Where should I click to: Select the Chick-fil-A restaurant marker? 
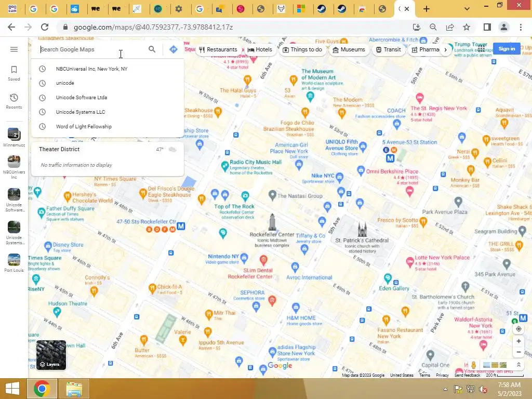click(x=152, y=288)
